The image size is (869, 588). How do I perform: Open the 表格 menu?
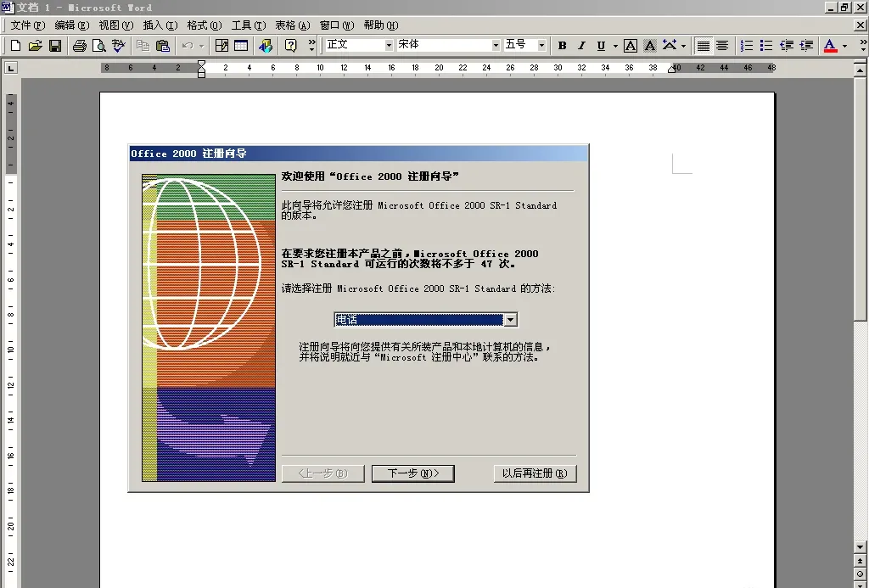(x=293, y=25)
